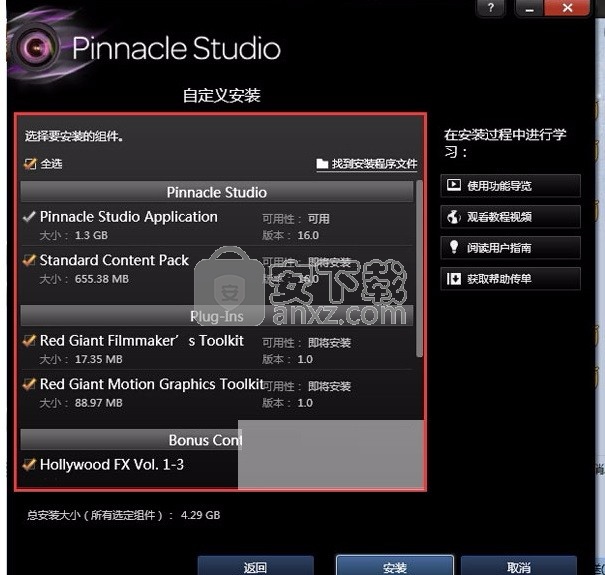Click the 取消 cancel button
This screenshot has width=605, height=575.
(x=519, y=567)
